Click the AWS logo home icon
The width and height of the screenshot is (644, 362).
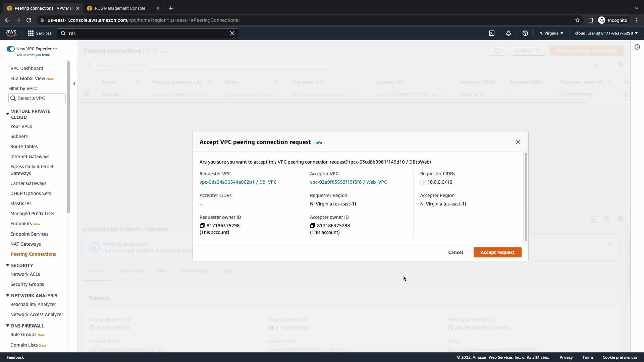[11, 33]
